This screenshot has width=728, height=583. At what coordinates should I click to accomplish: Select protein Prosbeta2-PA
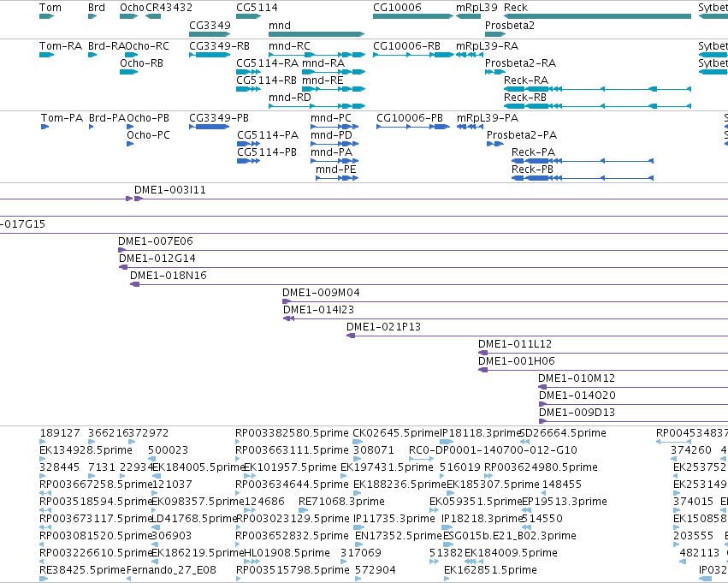[495, 144]
